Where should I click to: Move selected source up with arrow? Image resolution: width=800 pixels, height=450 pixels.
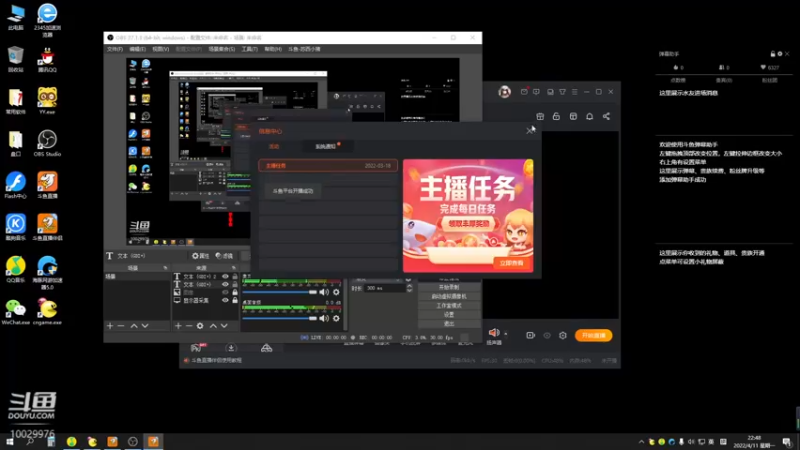pos(213,326)
